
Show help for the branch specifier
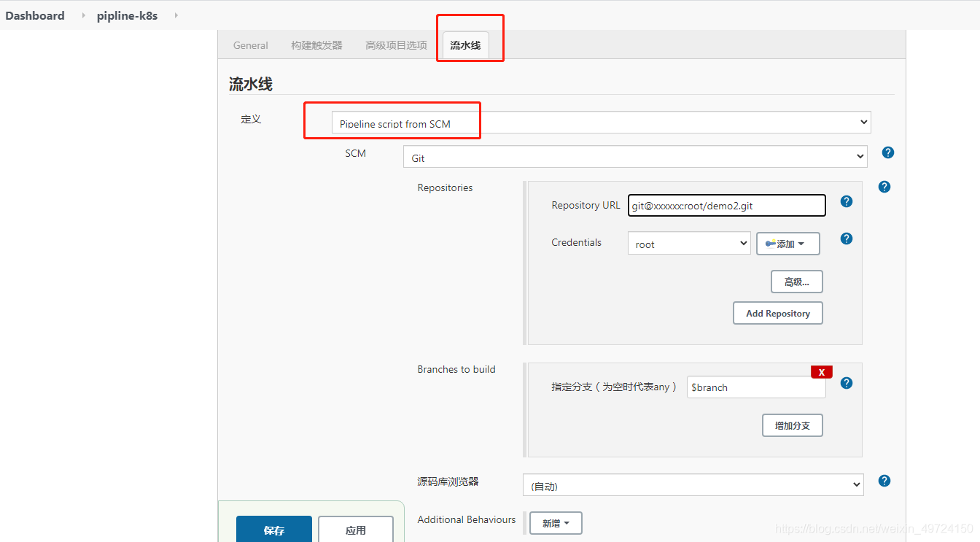[847, 383]
